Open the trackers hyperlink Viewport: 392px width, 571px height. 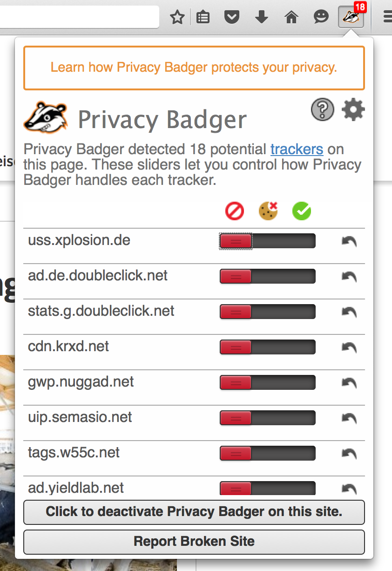pyautogui.click(x=297, y=149)
